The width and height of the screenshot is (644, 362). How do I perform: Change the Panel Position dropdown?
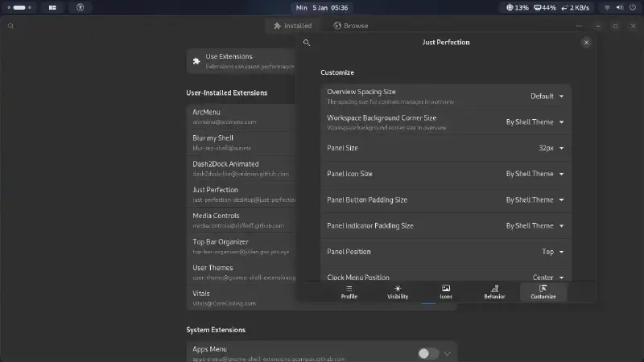click(x=552, y=252)
